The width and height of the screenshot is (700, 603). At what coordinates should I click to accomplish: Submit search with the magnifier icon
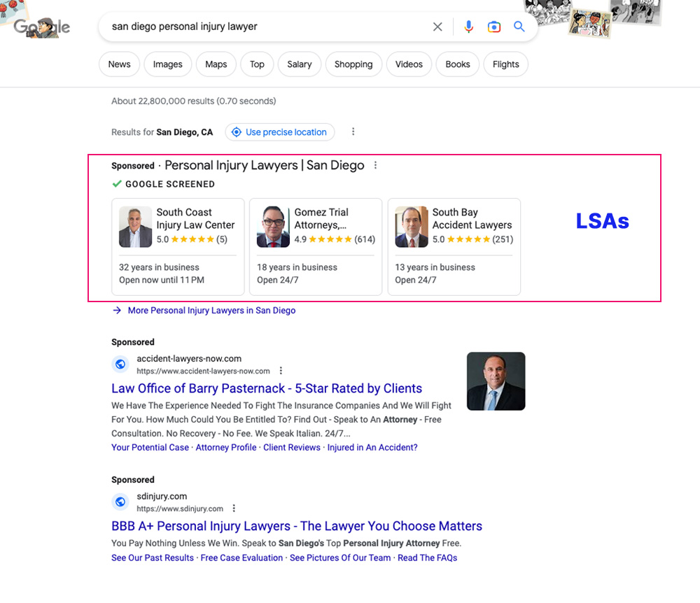(x=519, y=27)
